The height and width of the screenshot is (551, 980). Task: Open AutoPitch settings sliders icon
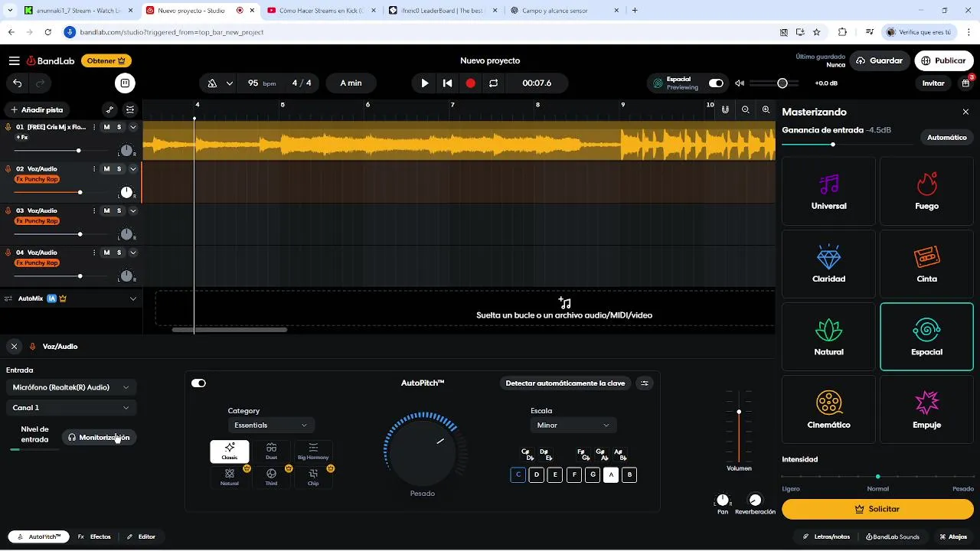tap(645, 383)
